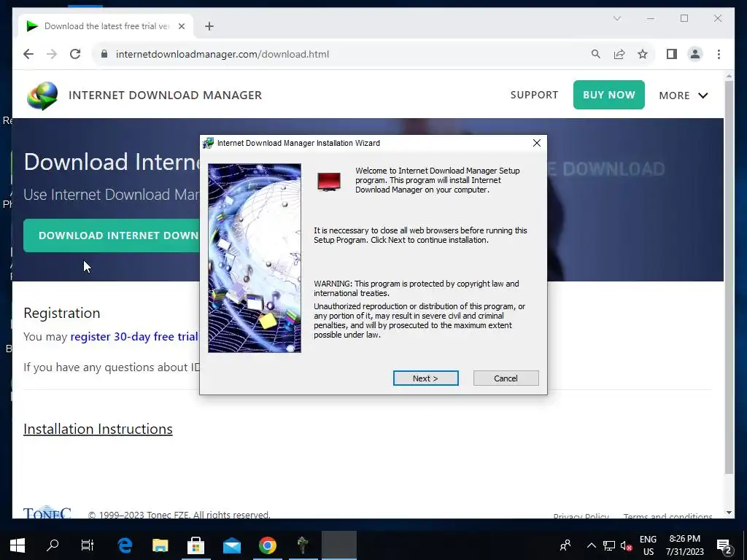Click the address bar URL
The image size is (747, 560).
coord(222,54)
